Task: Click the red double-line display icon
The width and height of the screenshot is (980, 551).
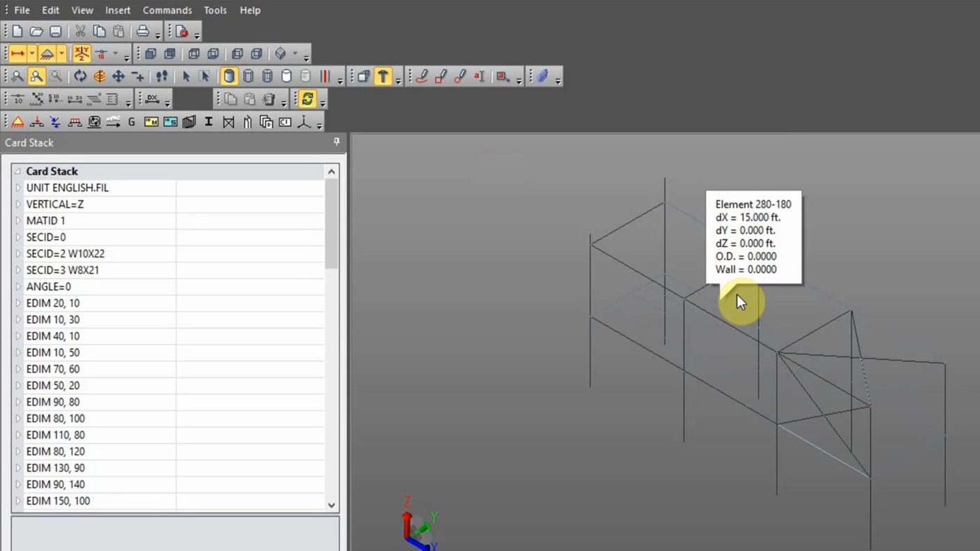Action: click(325, 76)
